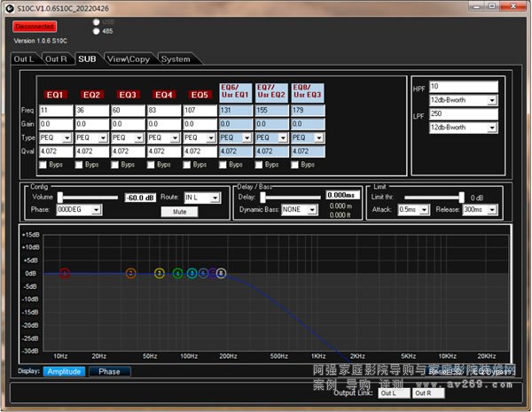Viewport: 532px width, 412px height.
Task: Switch to the Out L tab
Action: tap(25, 59)
